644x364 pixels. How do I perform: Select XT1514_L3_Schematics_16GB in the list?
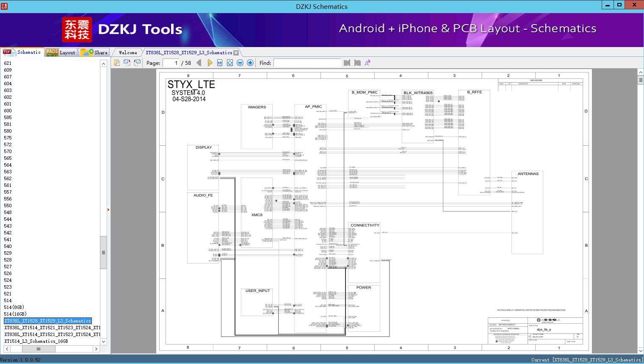[36, 341]
